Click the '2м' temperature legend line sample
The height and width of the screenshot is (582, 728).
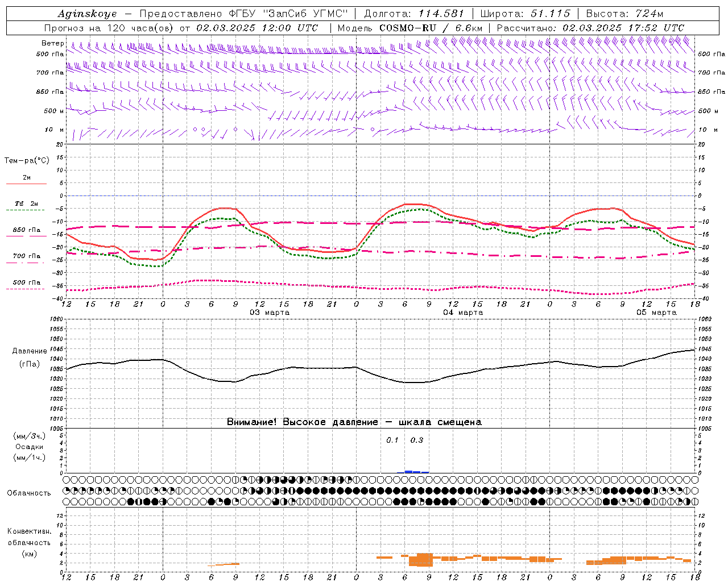click(x=26, y=184)
